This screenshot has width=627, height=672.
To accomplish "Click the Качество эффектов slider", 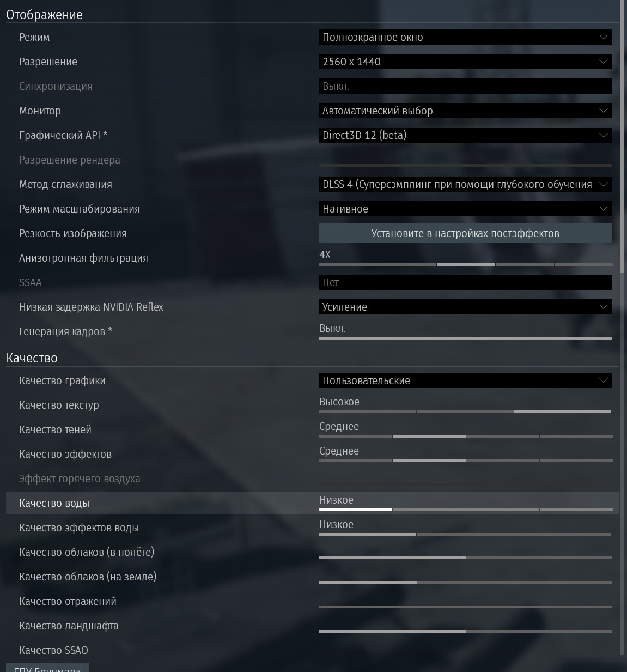I will click(x=466, y=461).
